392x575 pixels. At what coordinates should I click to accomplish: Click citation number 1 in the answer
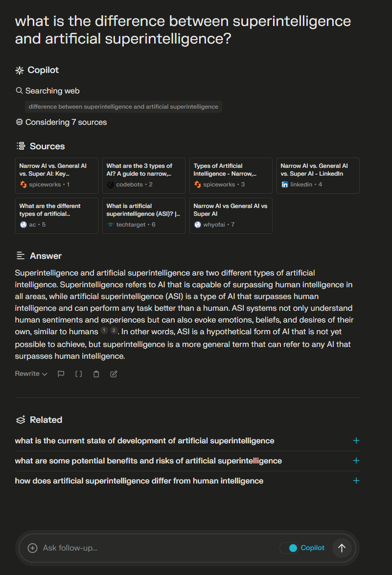[104, 331]
